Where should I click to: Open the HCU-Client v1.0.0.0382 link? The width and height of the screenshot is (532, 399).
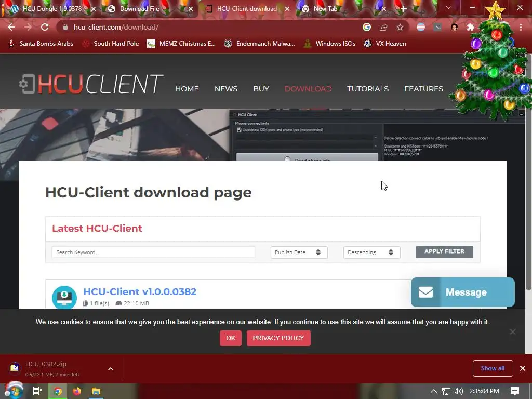(140, 292)
